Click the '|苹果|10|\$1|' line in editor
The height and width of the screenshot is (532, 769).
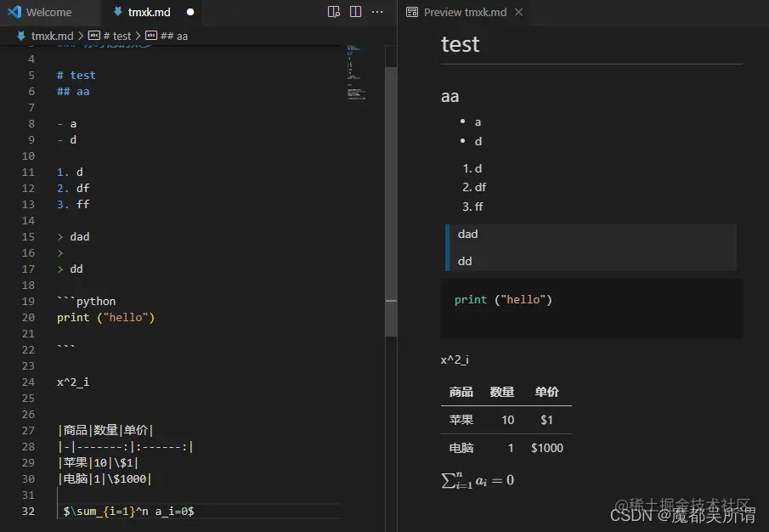point(98,463)
